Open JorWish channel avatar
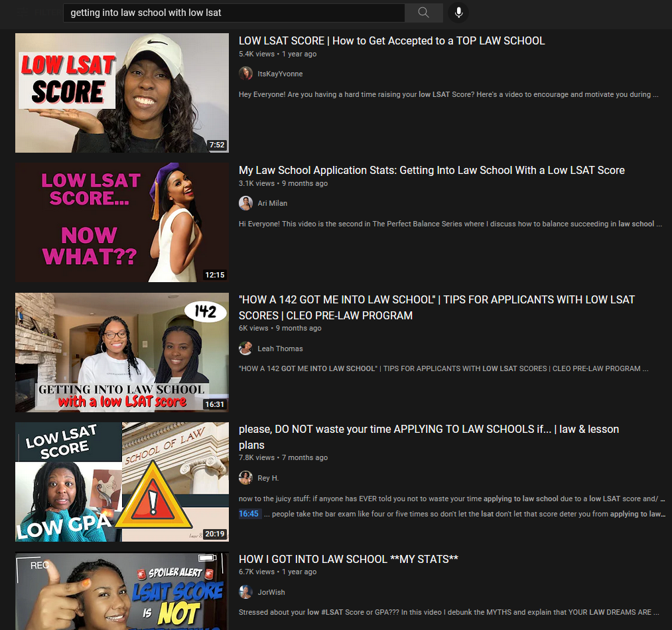The image size is (672, 630). click(x=245, y=592)
